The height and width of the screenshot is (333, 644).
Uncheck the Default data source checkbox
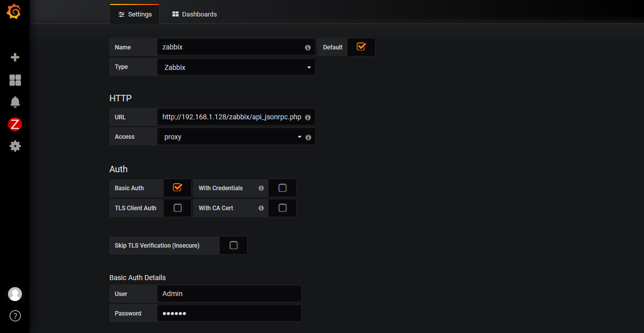pyautogui.click(x=361, y=47)
